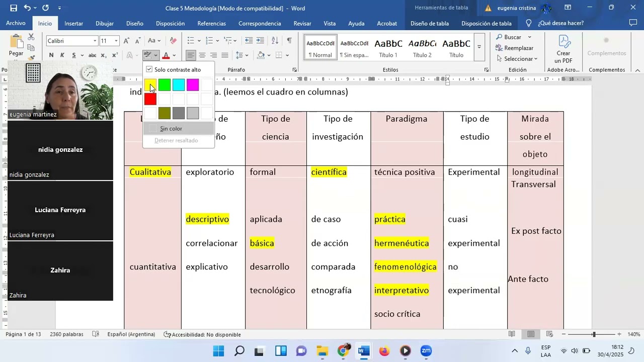Switch to the Disposición de tabla tab
The height and width of the screenshot is (362, 644).
486,23
